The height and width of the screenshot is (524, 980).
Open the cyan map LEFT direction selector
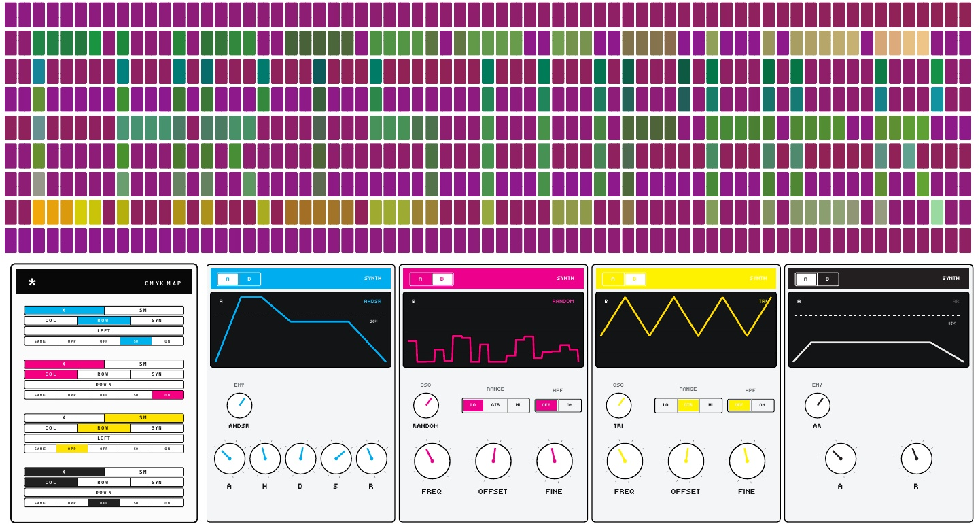pyautogui.click(x=104, y=331)
